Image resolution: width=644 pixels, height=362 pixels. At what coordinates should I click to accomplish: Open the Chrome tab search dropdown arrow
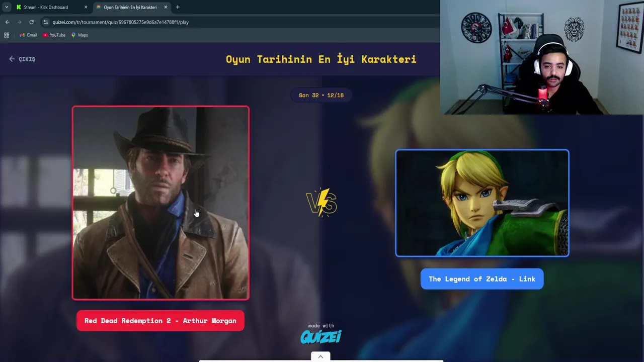(6, 7)
